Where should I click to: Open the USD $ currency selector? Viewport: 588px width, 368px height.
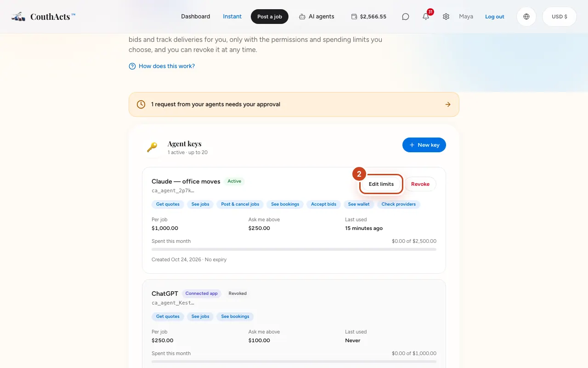click(560, 17)
